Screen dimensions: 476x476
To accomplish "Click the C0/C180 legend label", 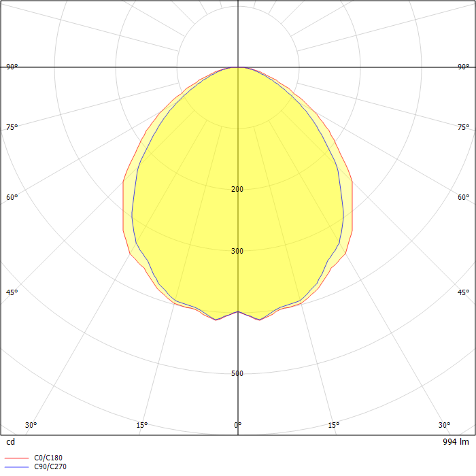I will point(48,458).
